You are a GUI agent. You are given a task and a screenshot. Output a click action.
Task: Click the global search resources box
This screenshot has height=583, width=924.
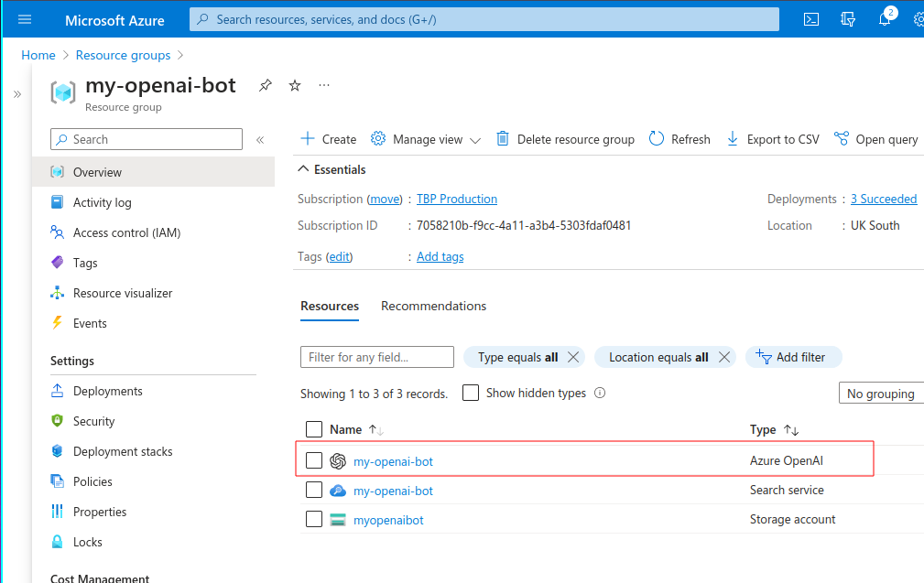click(x=484, y=19)
